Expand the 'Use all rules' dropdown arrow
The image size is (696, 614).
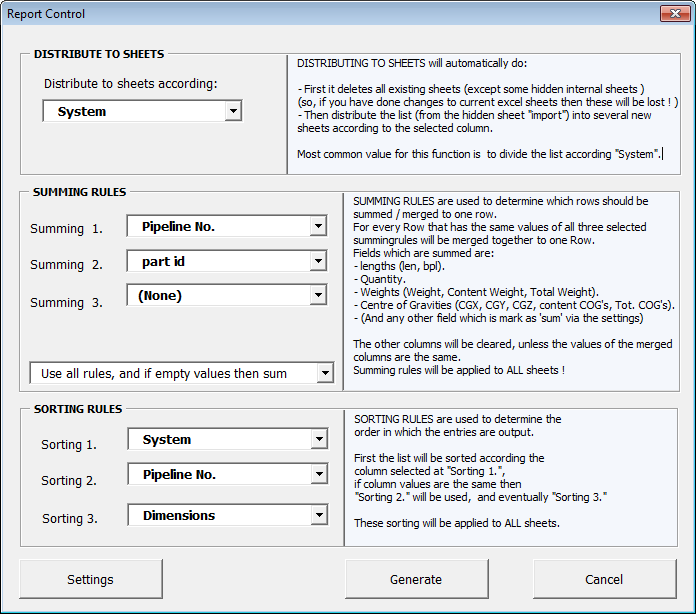[x=325, y=373]
